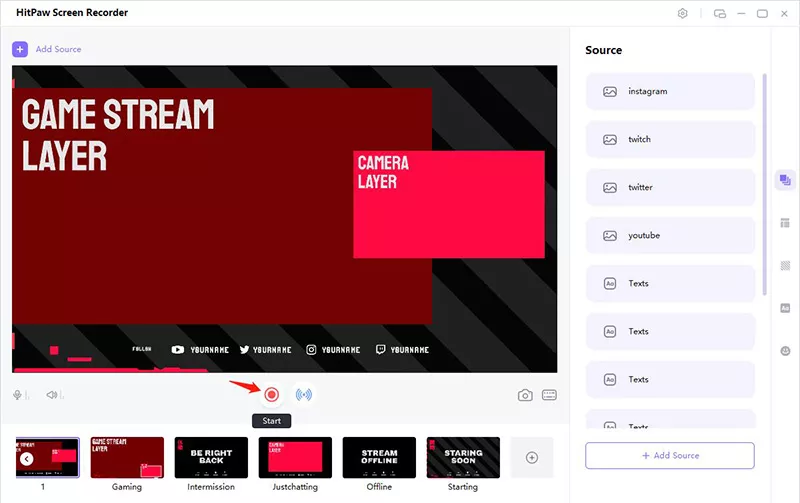This screenshot has width=800, height=503.
Task: Toggle the speaker audio output
Action: tap(52, 395)
